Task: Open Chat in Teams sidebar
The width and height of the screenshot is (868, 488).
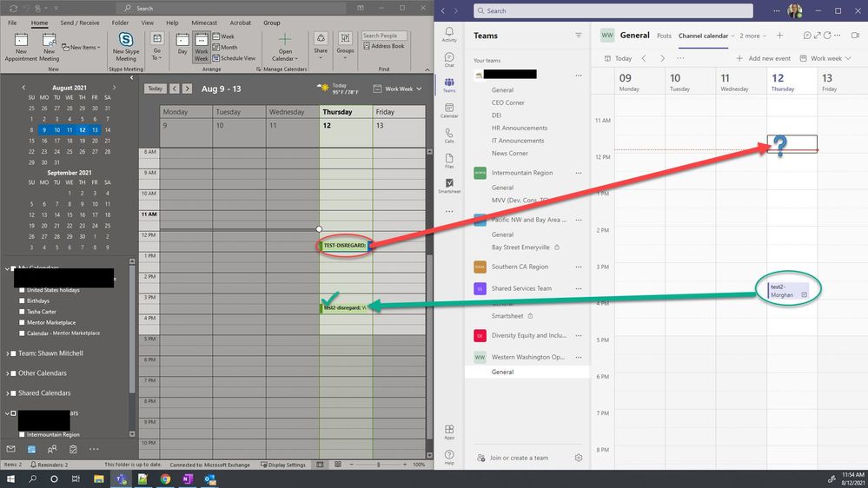Action: pyautogui.click(x=449, y=60)
